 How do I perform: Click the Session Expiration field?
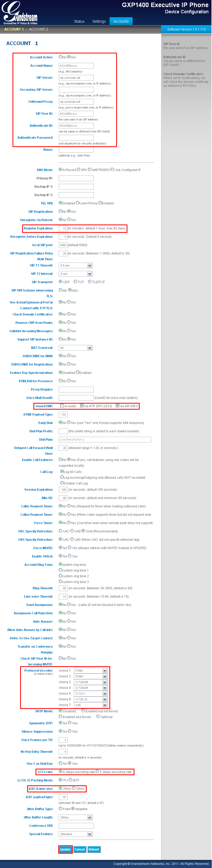[63, 490]
